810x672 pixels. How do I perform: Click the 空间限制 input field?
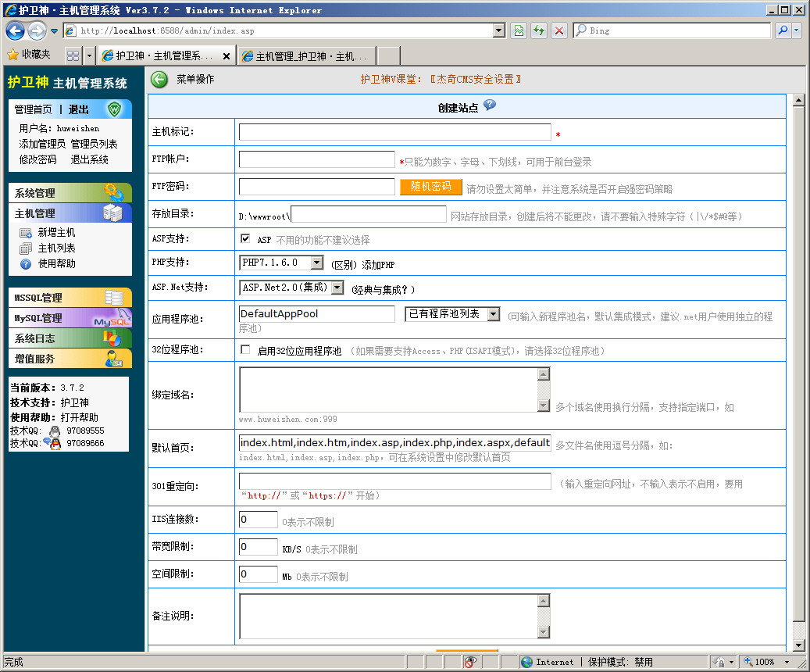coord(259,574)
